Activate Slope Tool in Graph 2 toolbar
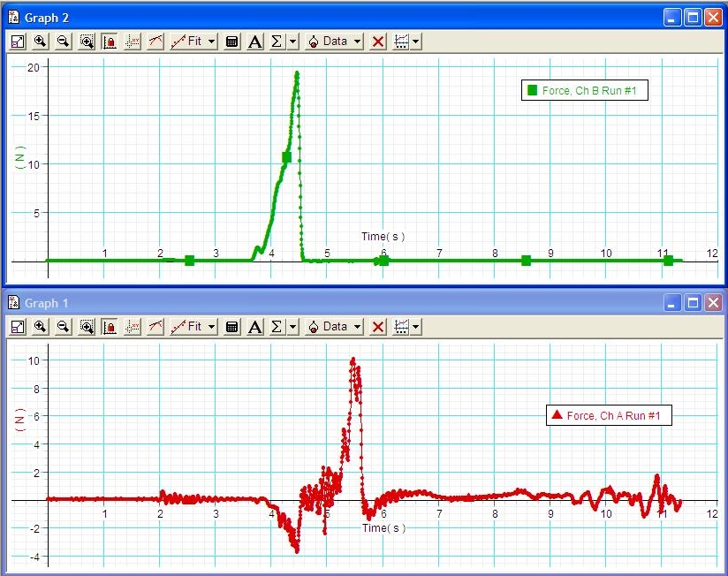Screen dimensions: 728x576 [155, 42]
